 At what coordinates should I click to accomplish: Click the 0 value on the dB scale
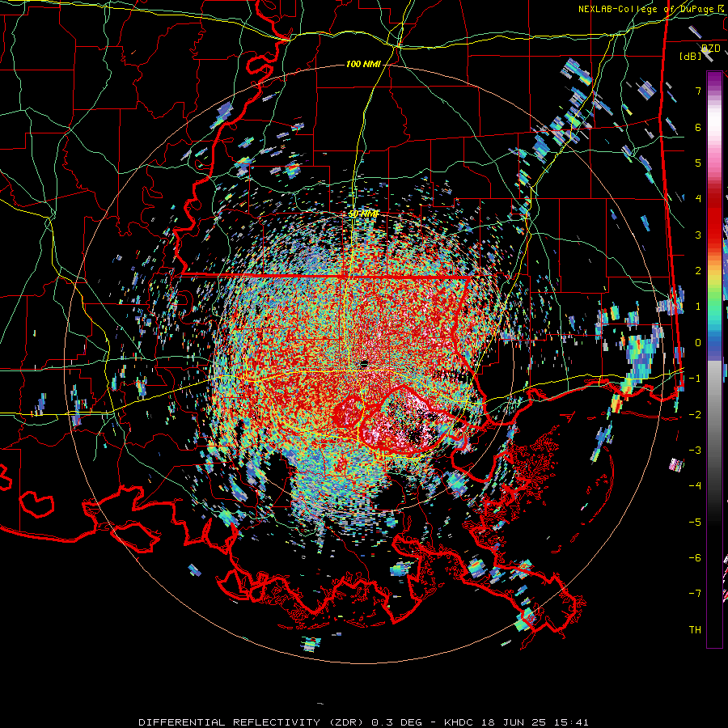(698, 343)
